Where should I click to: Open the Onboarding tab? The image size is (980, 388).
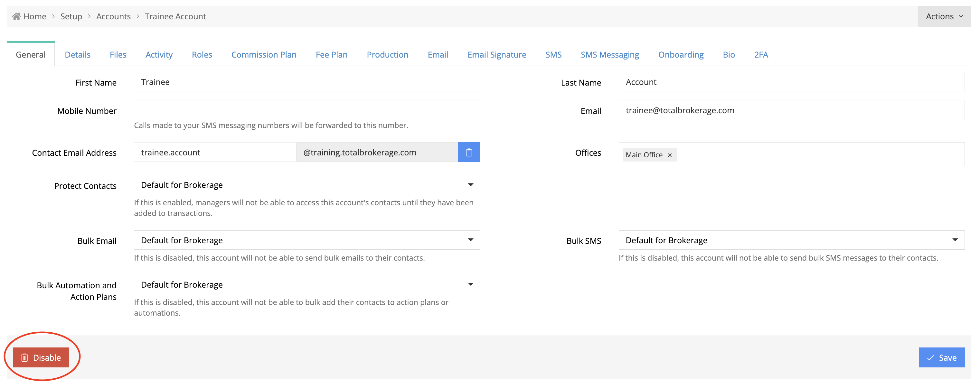point(680,55)
